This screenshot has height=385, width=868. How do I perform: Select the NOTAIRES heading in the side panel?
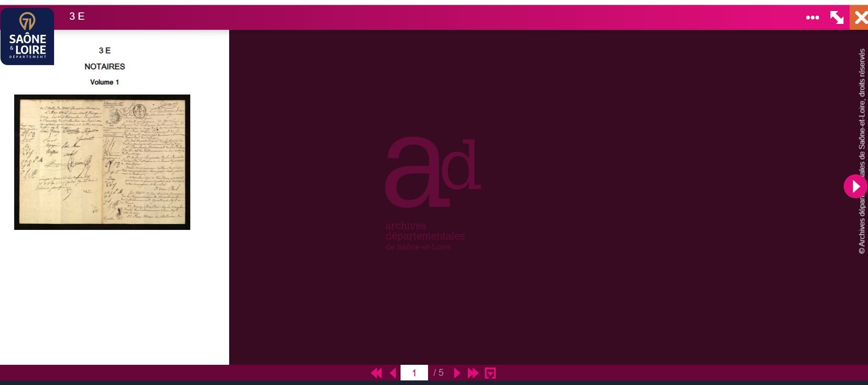click(x=104, y=67)
